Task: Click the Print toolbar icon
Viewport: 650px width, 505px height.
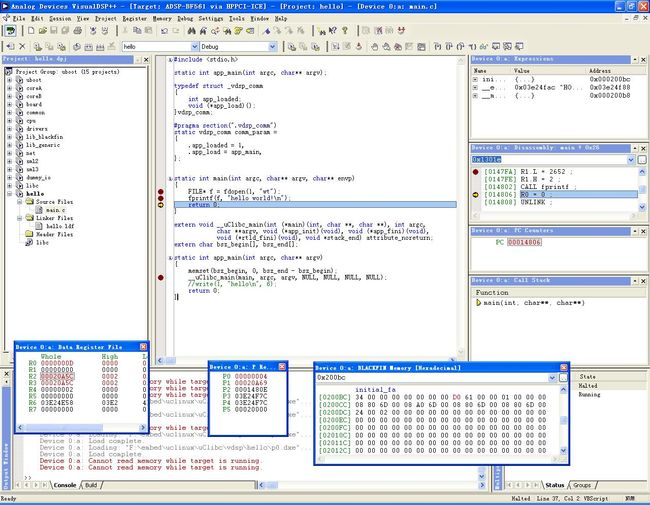Action: click(x=78, y=31)
